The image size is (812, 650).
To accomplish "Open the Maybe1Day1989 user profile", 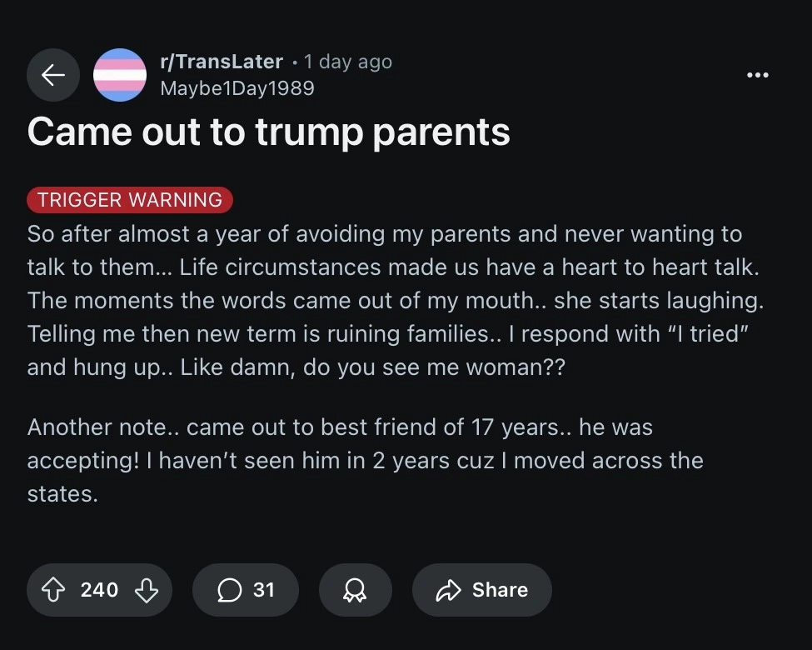I will click(x=237, y=88).
